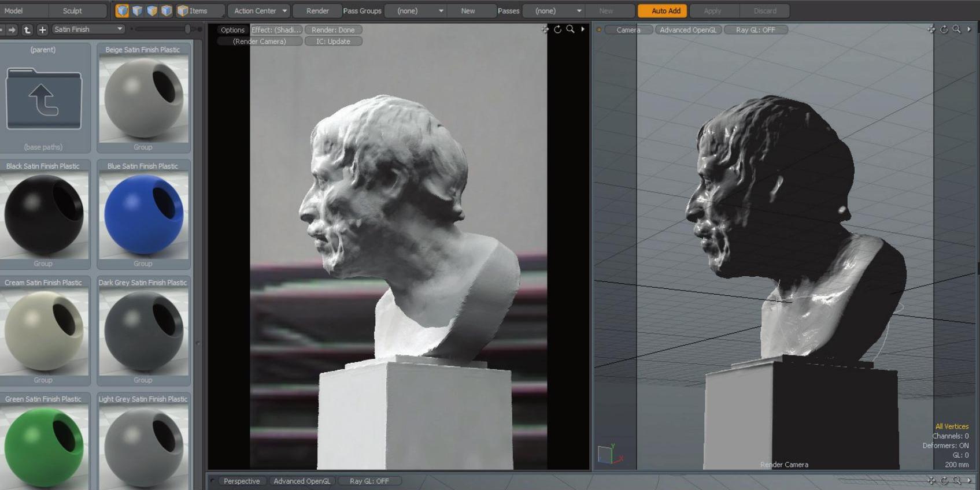Select Vertices selection mode cube icon
The height and width of the screenshot is (490, 980).
[x=122, y=10]
